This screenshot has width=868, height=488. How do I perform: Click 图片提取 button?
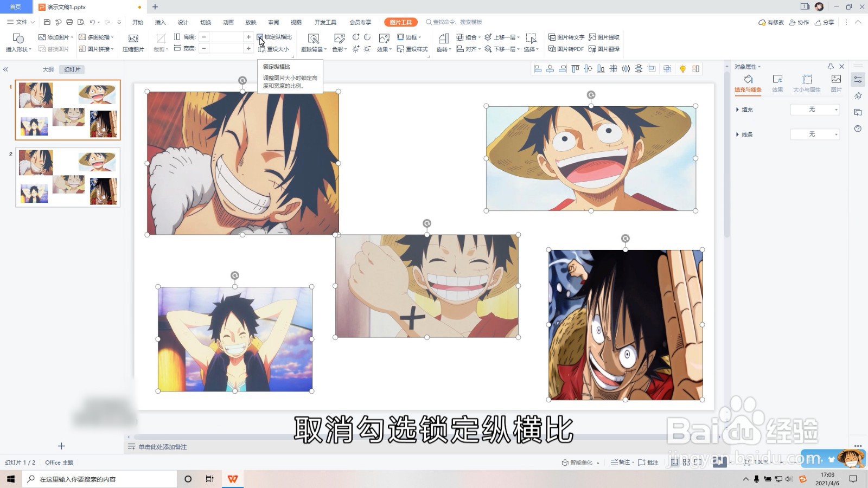(x=604, y=37)
